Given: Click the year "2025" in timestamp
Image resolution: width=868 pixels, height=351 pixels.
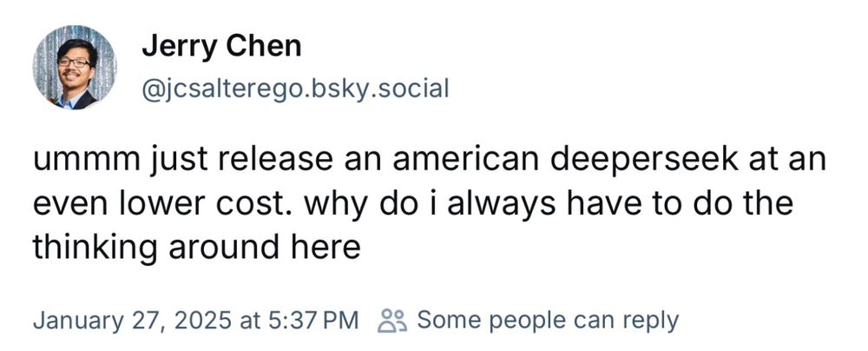Looking at the screenshot, I should (x=201, y=320).
